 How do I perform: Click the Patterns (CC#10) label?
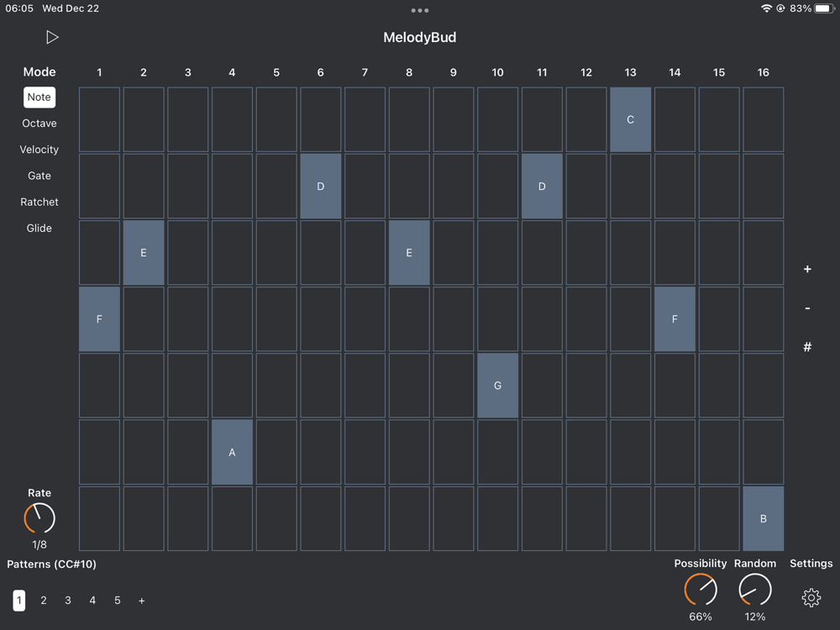[x=51, y=564]
